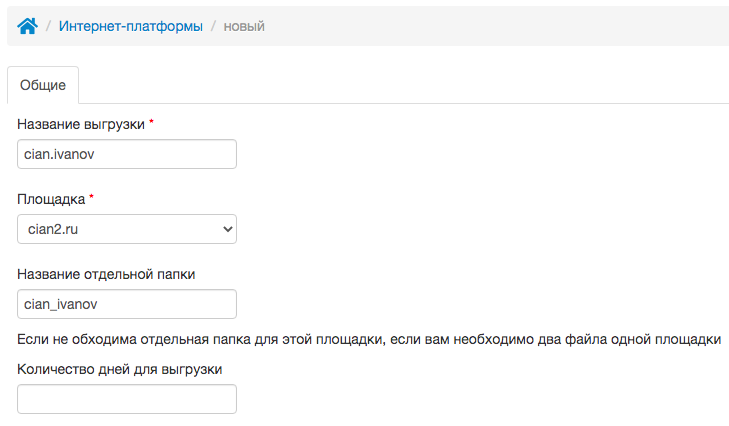Focus the Название выгрузки field
729x426 pixels.
127,154
